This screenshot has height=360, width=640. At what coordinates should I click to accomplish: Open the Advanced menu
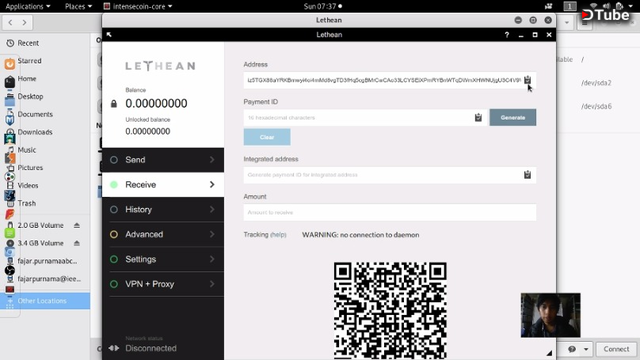163,234
